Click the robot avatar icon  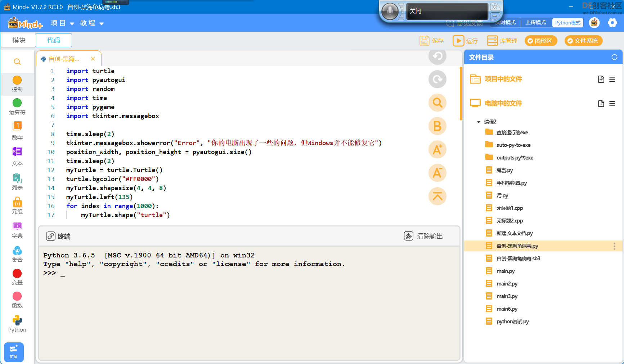pos(594,23)
